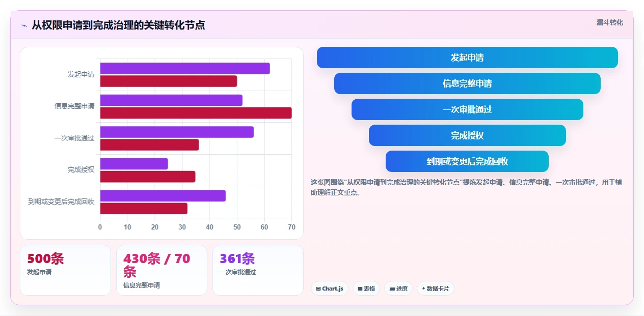Click the chart y-axis label 发起申请
Viewport: 644px width, 316px height.
tap(81, 74)
